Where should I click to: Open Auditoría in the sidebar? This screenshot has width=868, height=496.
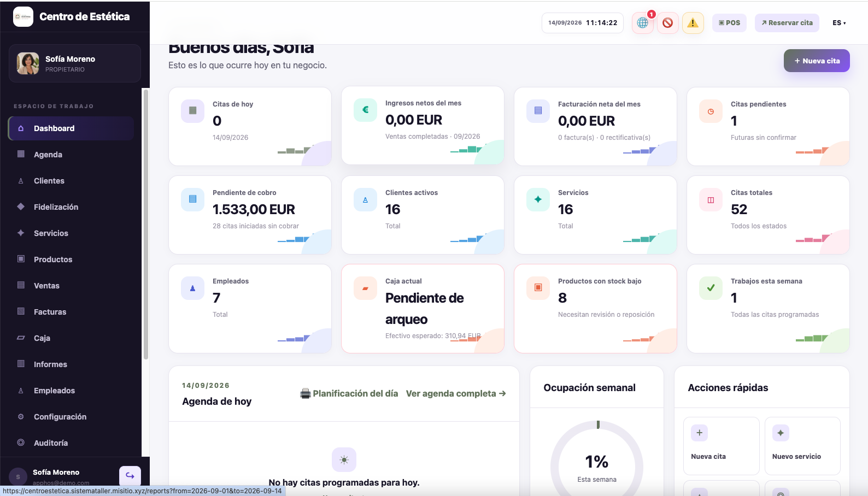71,443
